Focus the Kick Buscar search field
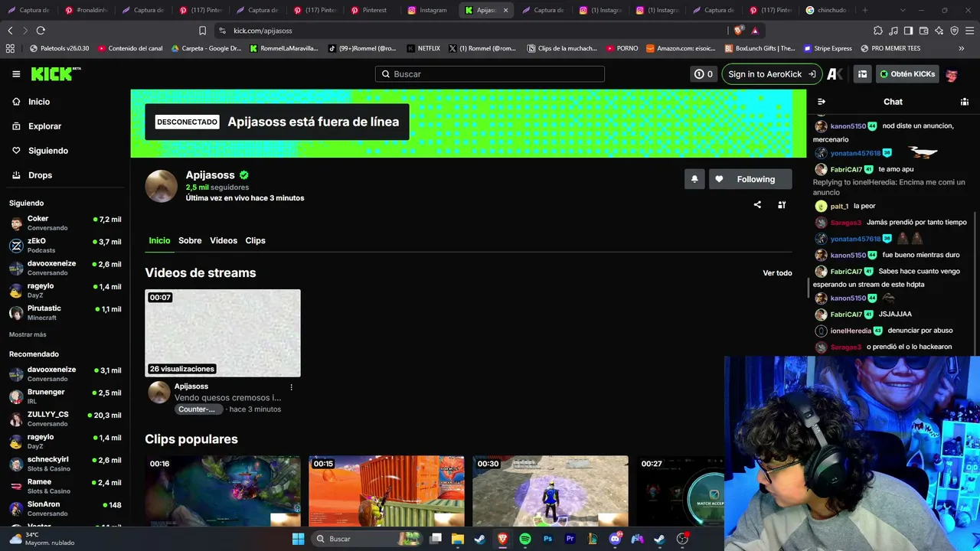This screenshot has width=980, height=551. point(490,74)
